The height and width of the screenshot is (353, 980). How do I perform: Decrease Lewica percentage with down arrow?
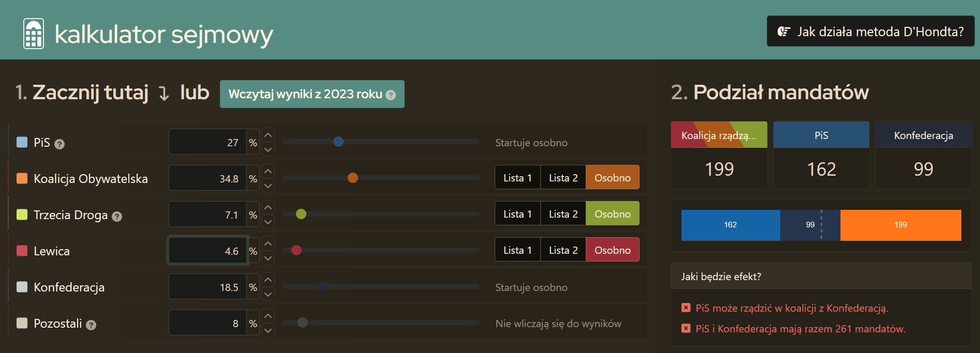point(268,258)
